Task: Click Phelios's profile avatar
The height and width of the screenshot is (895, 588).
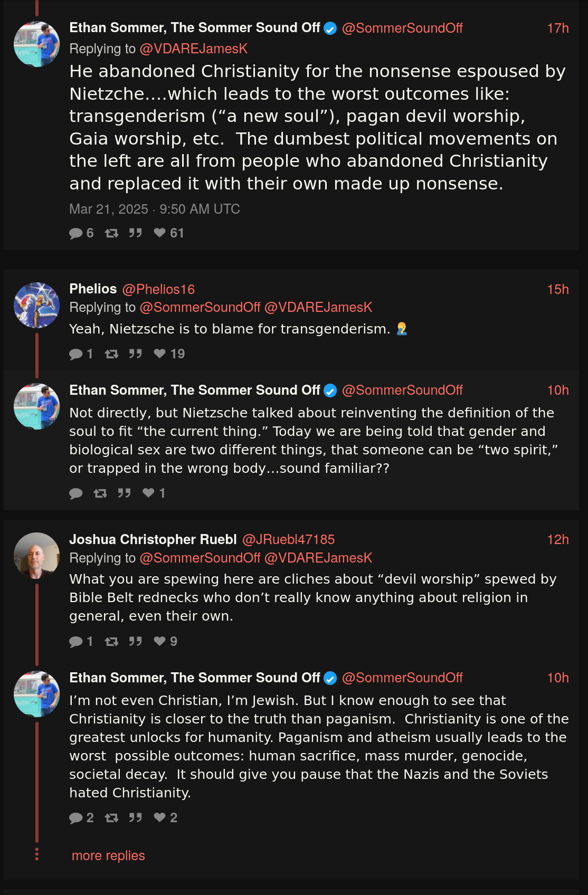Action: [36, 305]
